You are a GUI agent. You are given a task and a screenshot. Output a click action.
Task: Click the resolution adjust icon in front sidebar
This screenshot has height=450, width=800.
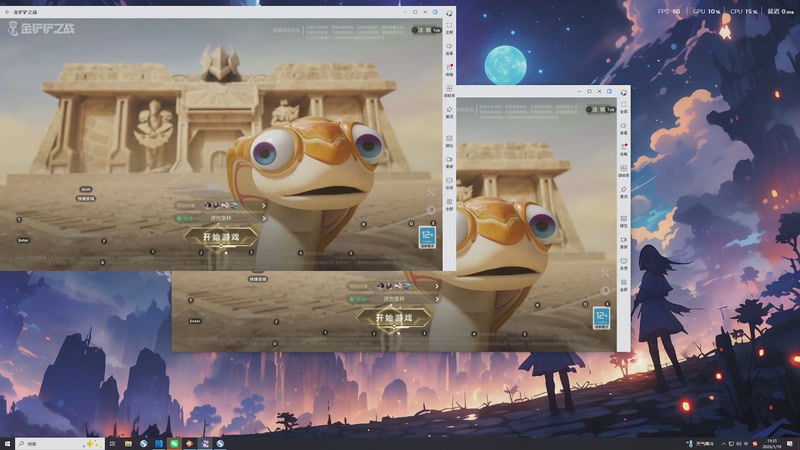pyautogui.click(x=449, y=90)
